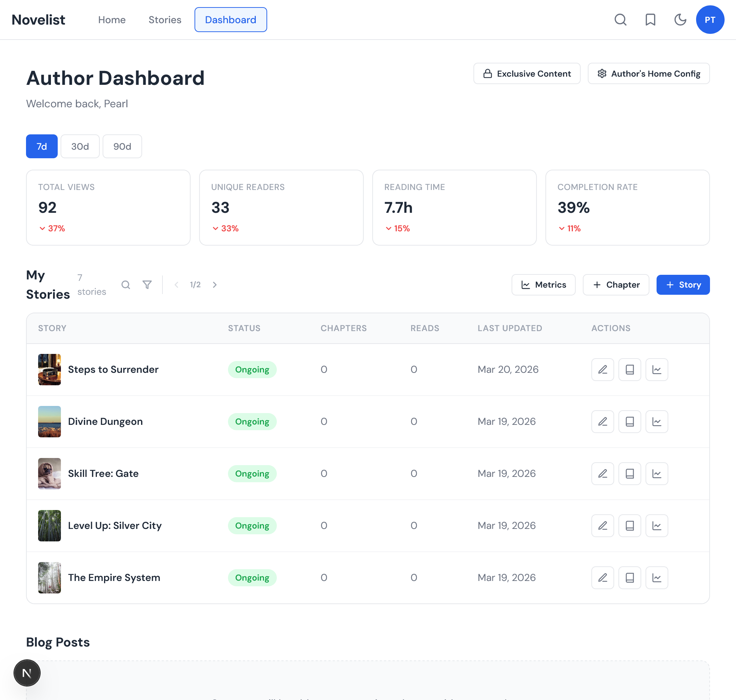Image resolution: width=736 pixels, height=700 pixels.
Task: Open Author's Home Config
Action: [648, 73]
